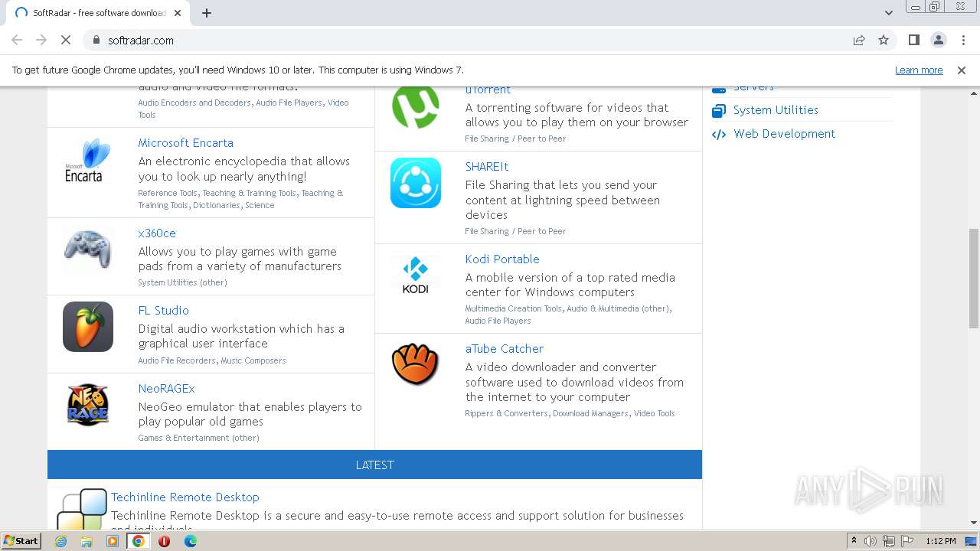This screenshot has width=980, height=551.
Task: Click the taskbar clock showing 1:12 PM
Action: click(940, 541)
